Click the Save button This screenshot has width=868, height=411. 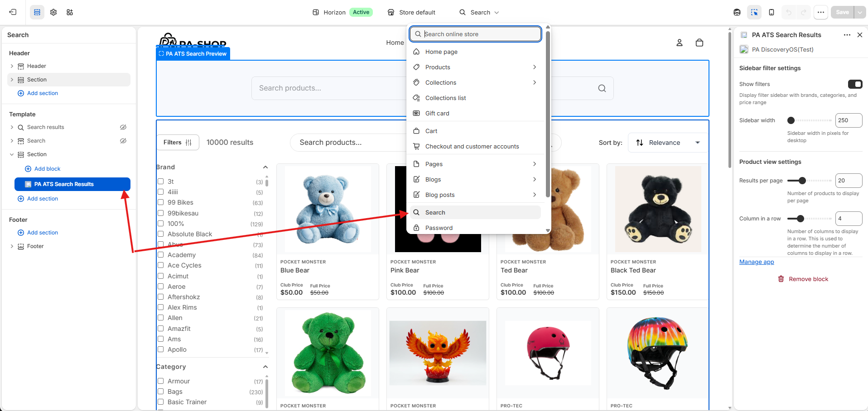(x=843, y=12)
